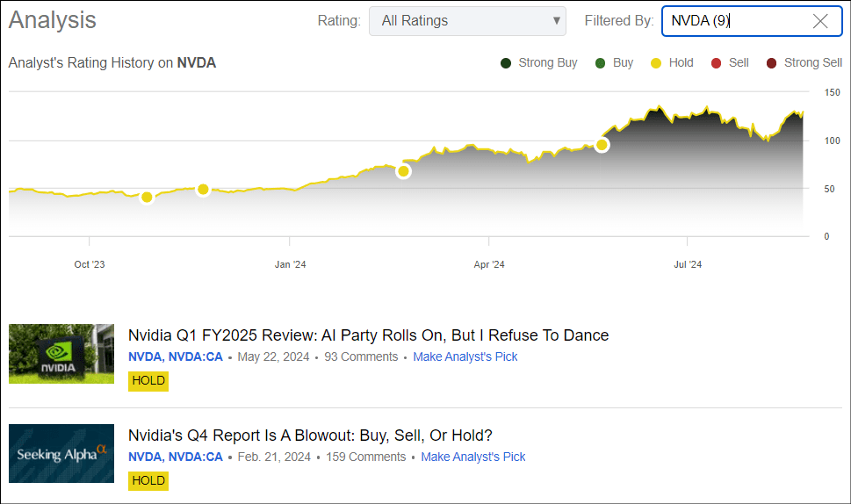
Task: Open the 93 Comments link
Action: pos(361,357)
